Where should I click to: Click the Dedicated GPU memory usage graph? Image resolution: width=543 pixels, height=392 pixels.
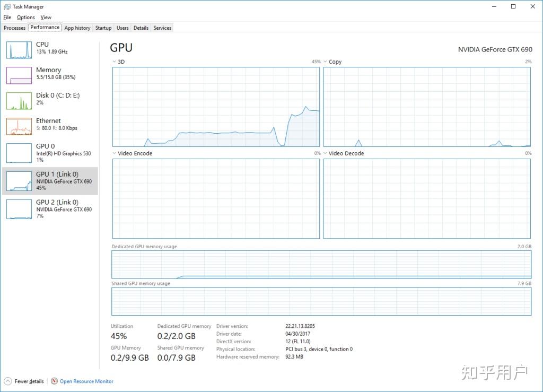[x=321, y=264]
